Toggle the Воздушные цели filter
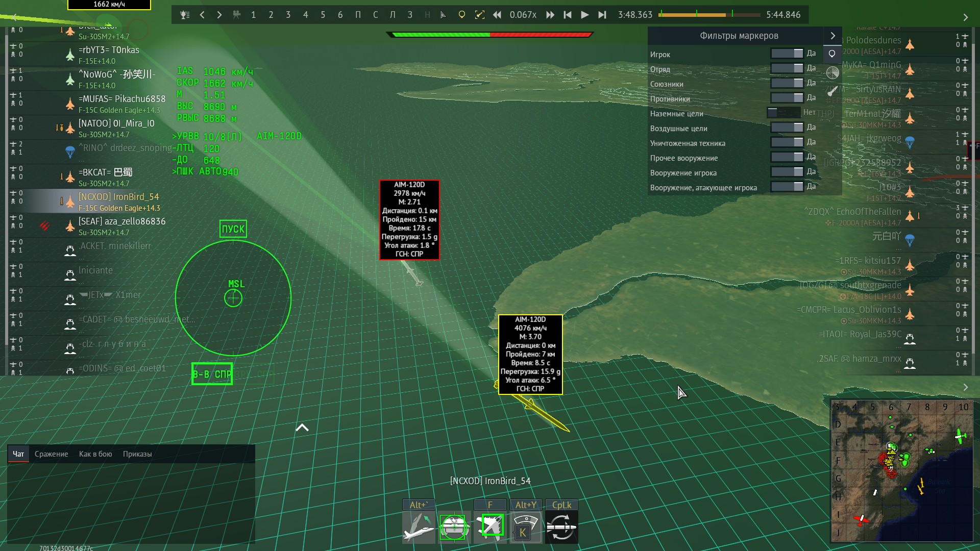Screen dimensions: 980x551 tap(787, 128)
